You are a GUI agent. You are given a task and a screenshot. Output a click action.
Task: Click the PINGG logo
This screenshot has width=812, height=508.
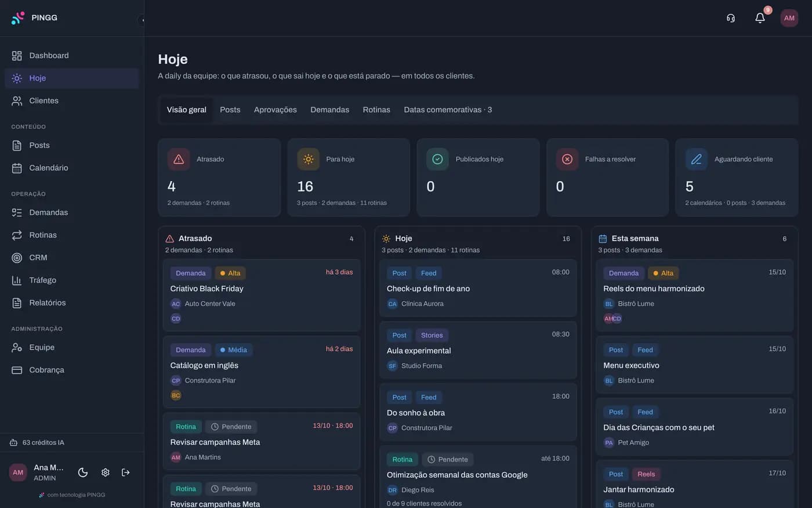click(x=35, y=18)
